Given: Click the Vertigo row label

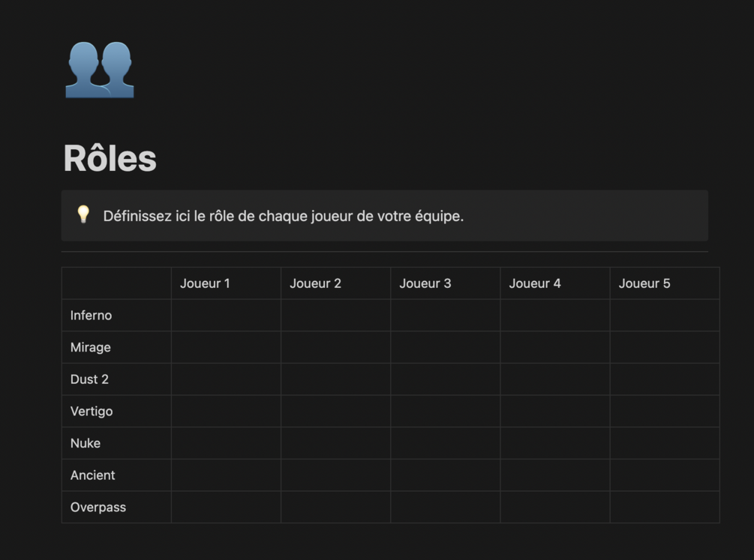Looking at the screenshot, I should click(92, 412).
